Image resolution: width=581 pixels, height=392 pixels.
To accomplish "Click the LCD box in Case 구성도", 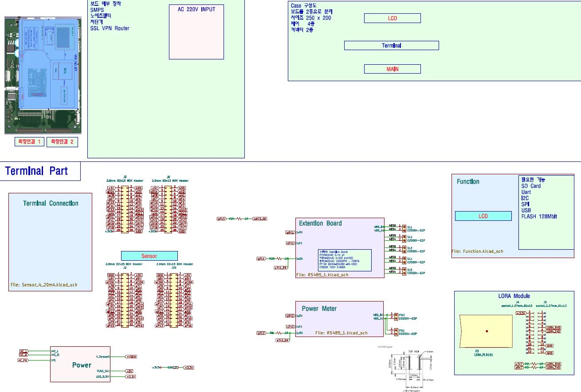I will pos(393,18).
